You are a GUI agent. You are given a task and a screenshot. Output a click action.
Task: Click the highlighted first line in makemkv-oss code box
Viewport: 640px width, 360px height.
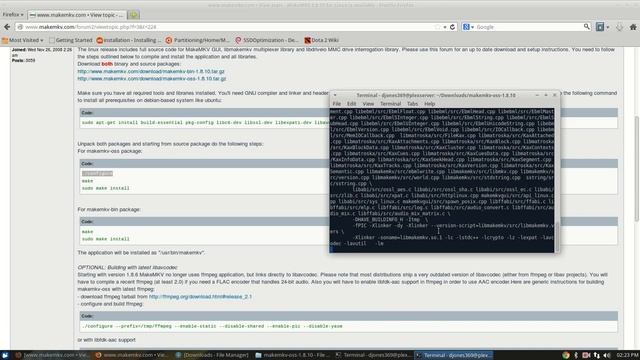(97, 173)
